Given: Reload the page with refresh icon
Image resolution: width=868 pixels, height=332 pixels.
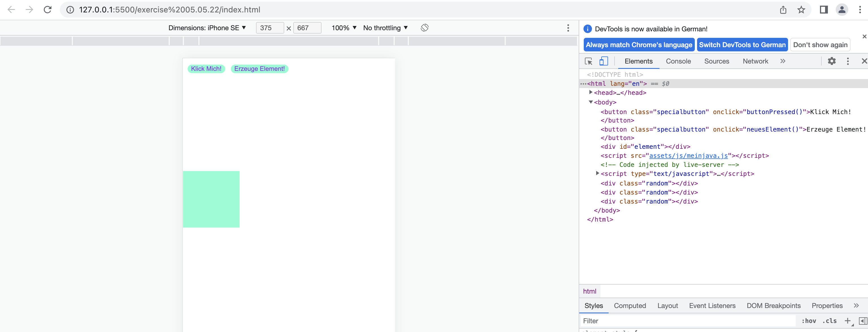Looking at the screenshot, I should [x=47, y=10].
